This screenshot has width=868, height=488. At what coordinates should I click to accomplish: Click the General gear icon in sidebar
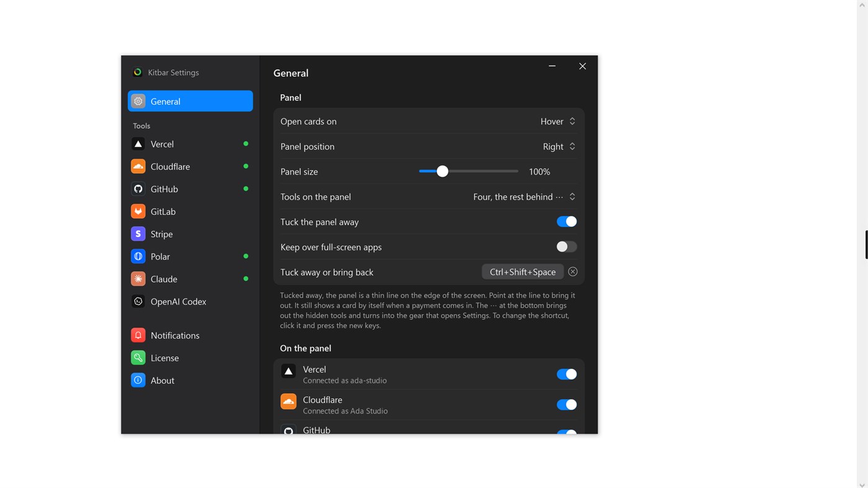138,101
